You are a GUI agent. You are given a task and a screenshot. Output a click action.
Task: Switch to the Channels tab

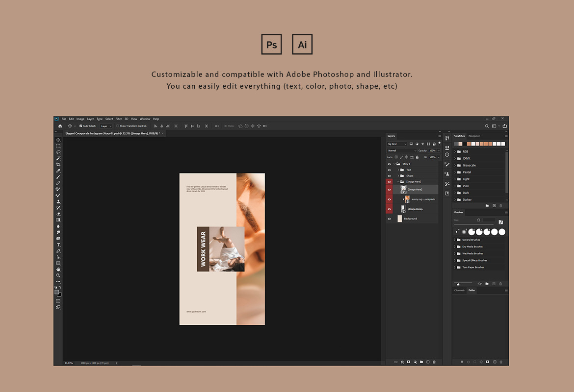click(459, 291)
